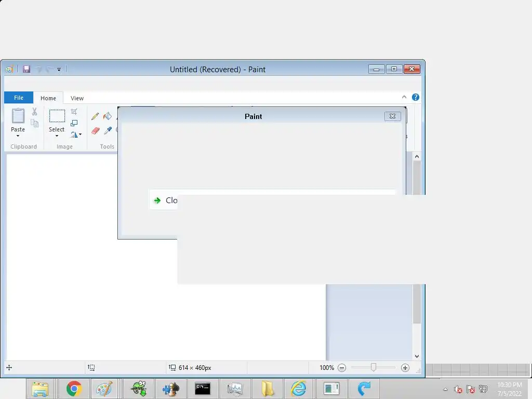
Task: Open the chess puzzle piece app on taskbar
Action: point(170,389)
